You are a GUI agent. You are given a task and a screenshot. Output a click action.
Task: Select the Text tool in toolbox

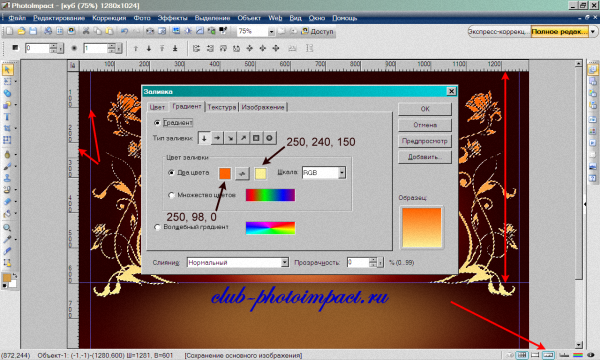pos(7,117)
